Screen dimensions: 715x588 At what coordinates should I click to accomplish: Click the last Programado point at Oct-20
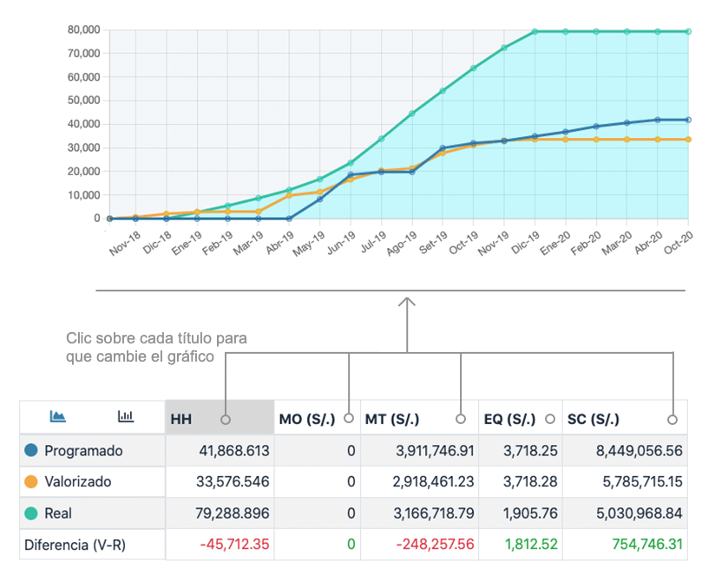pyautogui.click(x=688, y=120)
